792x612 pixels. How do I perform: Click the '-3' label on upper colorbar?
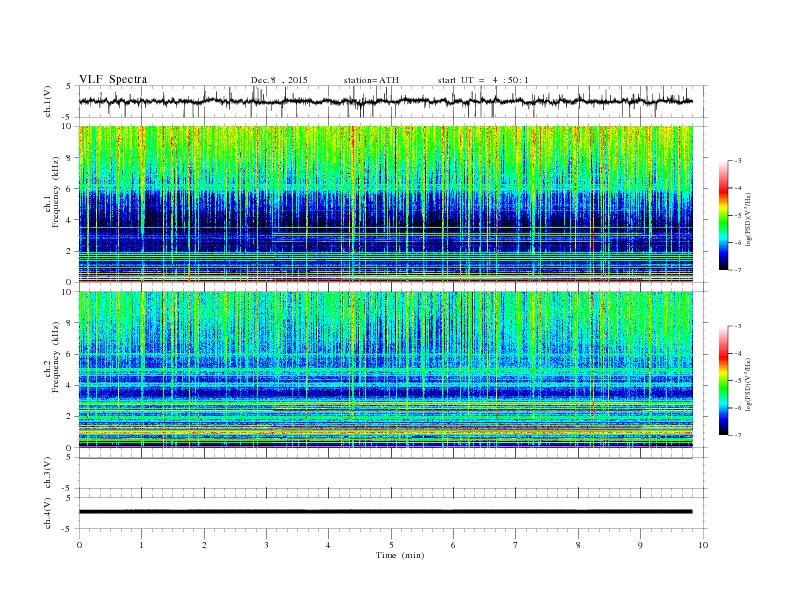738,161
